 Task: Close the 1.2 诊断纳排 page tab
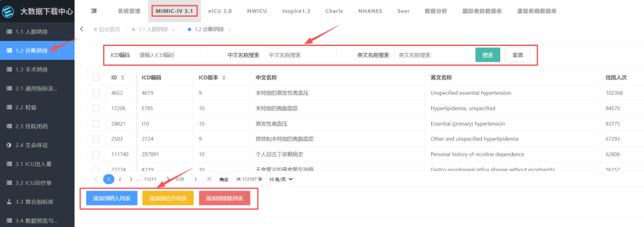(230, 30)
